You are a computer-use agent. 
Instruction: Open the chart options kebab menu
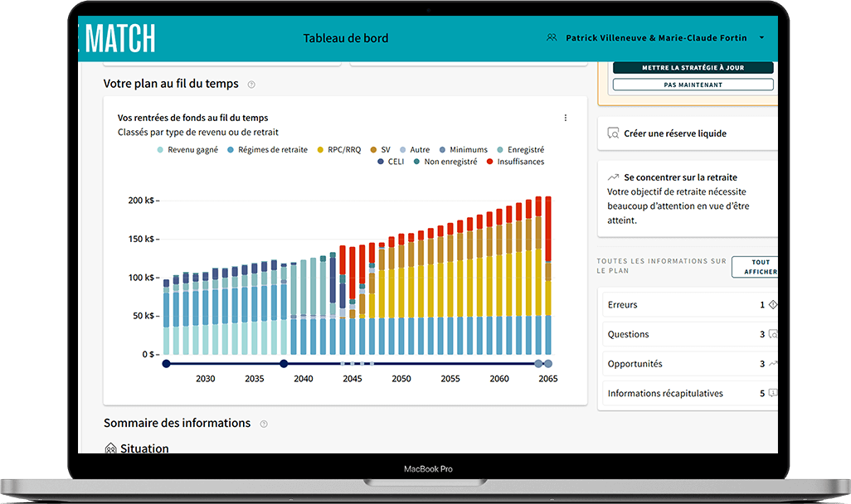[x=566, y=117]
